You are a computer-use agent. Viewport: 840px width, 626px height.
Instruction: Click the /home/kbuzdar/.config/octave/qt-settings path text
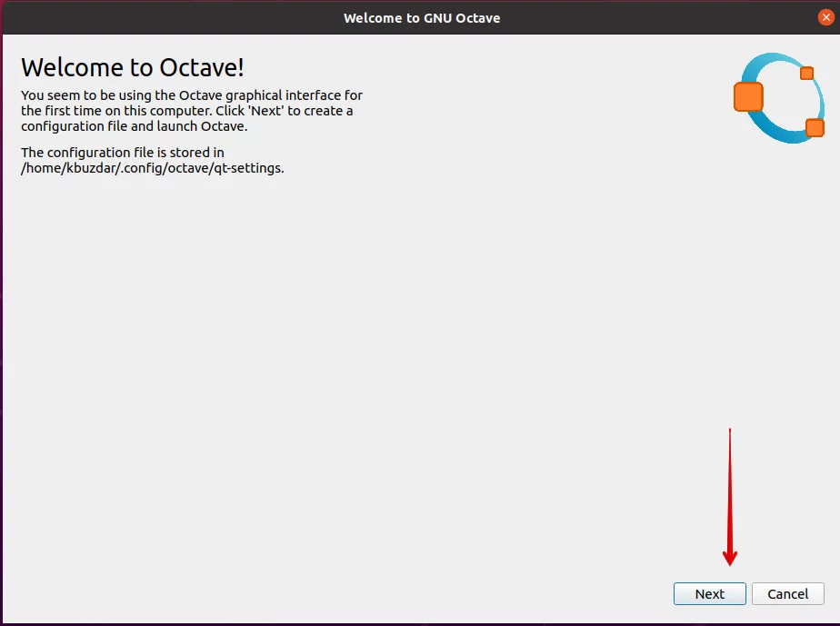[x=152, y=168]
